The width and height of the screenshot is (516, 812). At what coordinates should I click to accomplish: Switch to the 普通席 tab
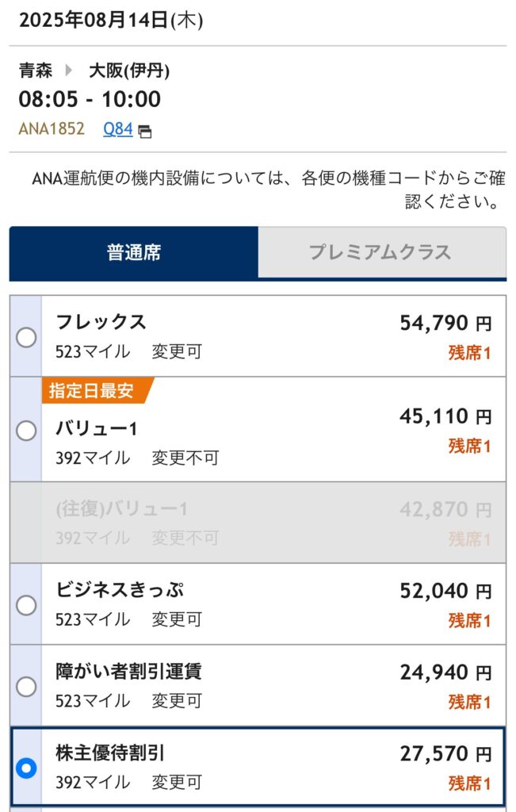click(x=133, y=253)
